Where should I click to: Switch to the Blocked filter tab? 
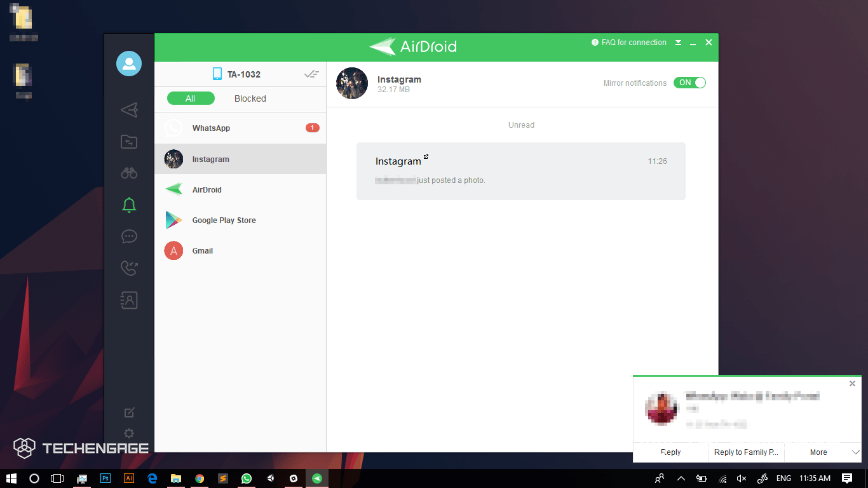(x=250, y=98)
